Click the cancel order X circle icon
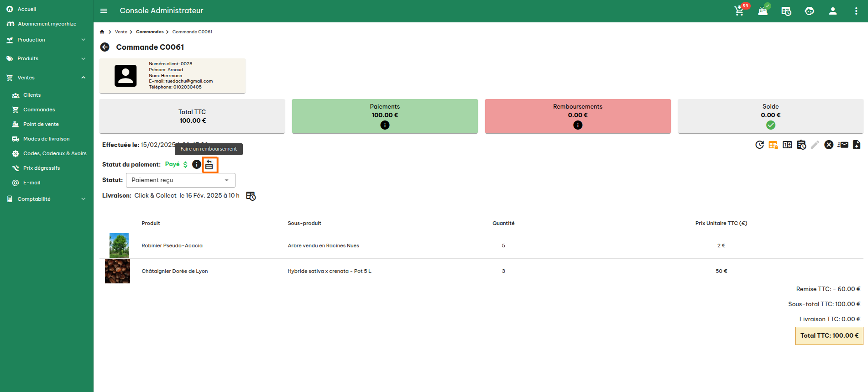 click(x=829, y=145)
